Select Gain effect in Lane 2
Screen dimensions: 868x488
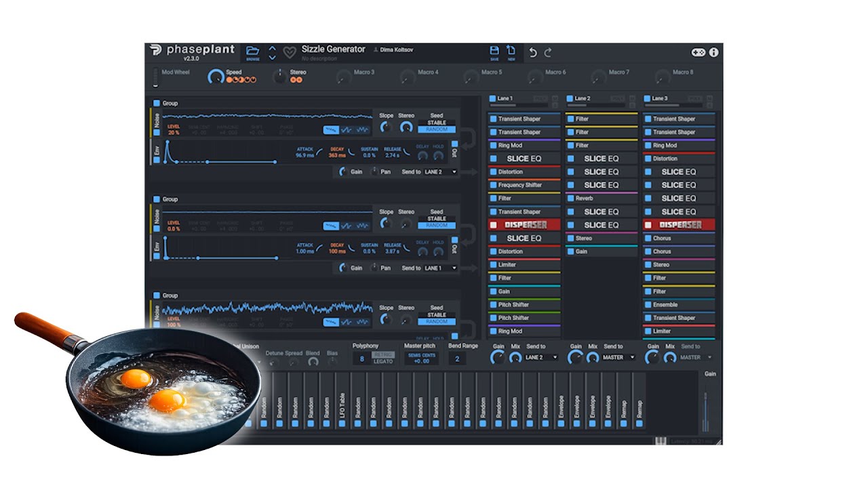click(x=601, y=251)
